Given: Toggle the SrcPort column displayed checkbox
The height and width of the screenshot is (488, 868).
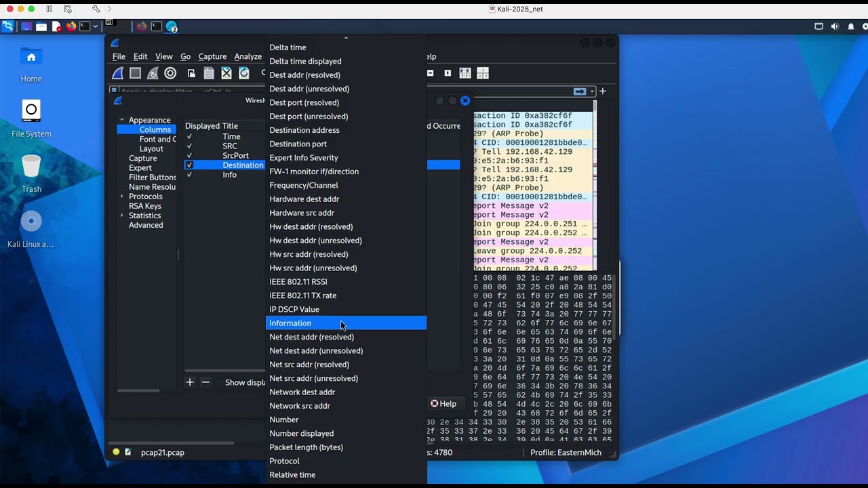Looking at the screenshot, I should 189,155.
